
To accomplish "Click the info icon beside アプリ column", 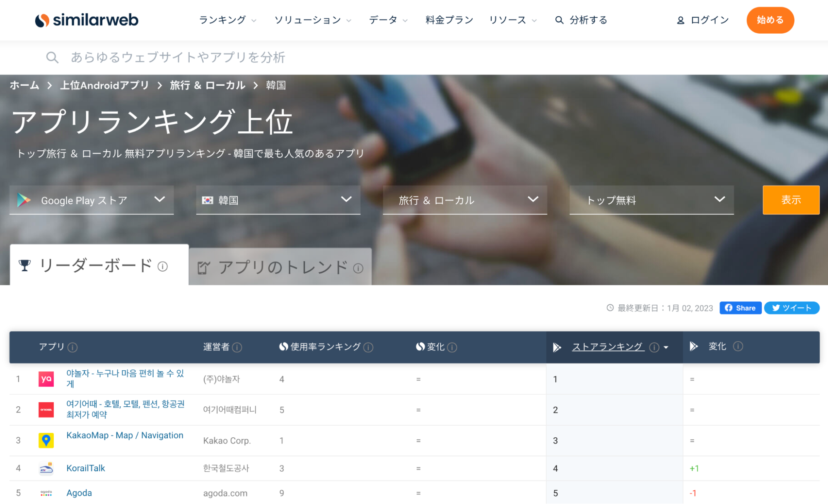I will click(72, 347).
